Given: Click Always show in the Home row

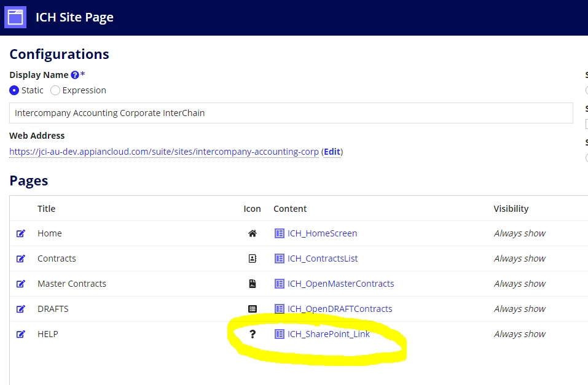Looking at the screenshot, I should [x=520, y=233].
